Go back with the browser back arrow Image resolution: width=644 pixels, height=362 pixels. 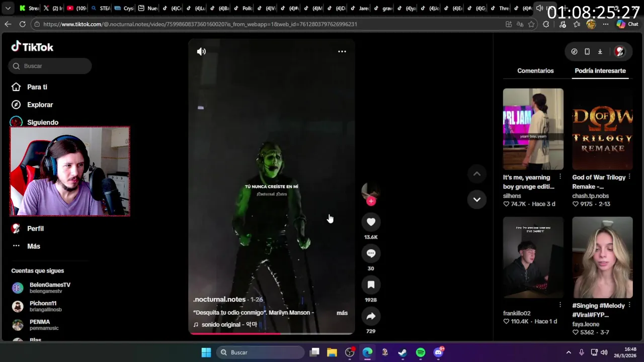tap(8, 24)
